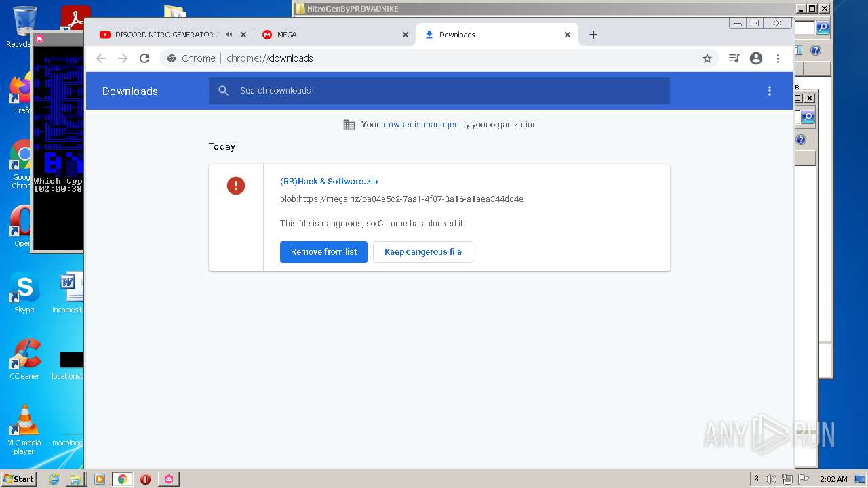Open the CCleaner desktop shortcut
Viewport: 868px width, 488px height.
tap(24, 359)
